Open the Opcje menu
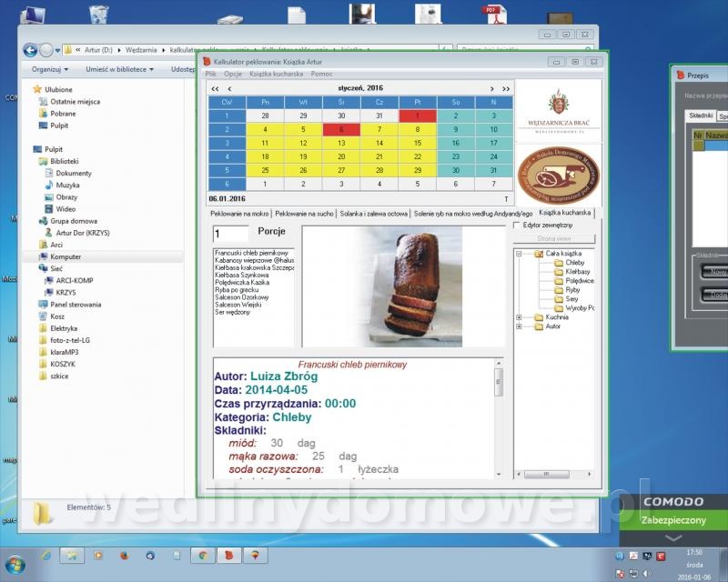 point(233,74)
